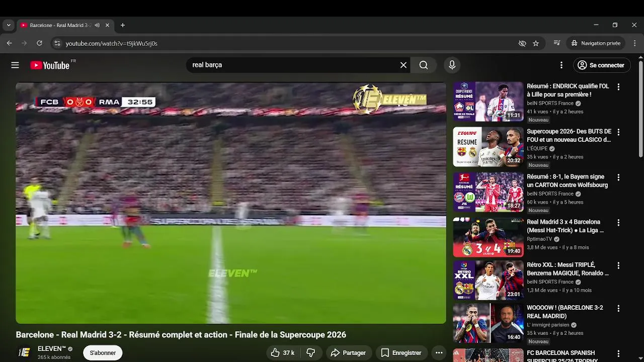Click RptimaoTV channel name
This screenshot has height=362, width=644.
click(x=539, y=239)
